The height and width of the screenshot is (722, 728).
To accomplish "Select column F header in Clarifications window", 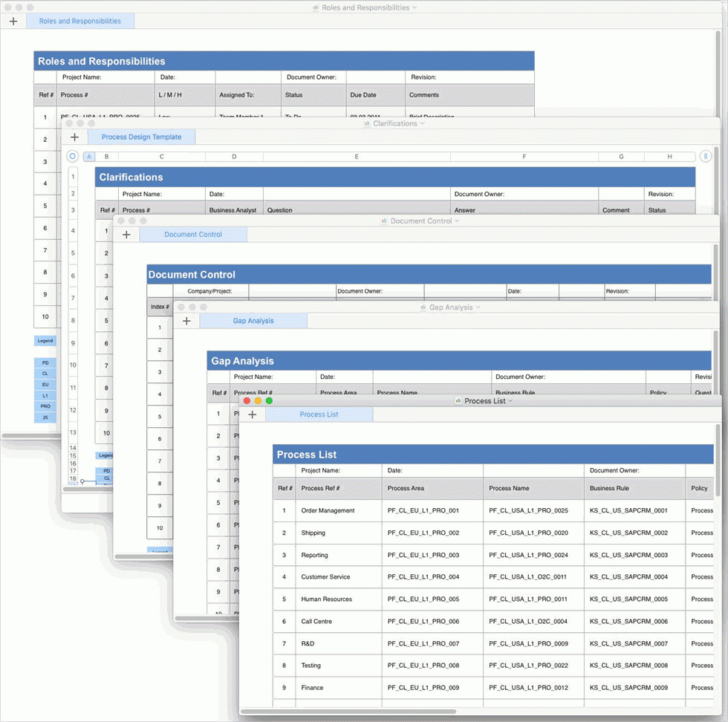I will pyautogui.click(x=524, y=157).
